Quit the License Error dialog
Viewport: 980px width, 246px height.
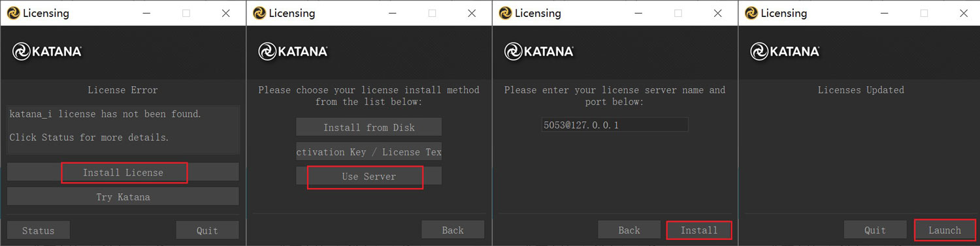tap(207, 230)
